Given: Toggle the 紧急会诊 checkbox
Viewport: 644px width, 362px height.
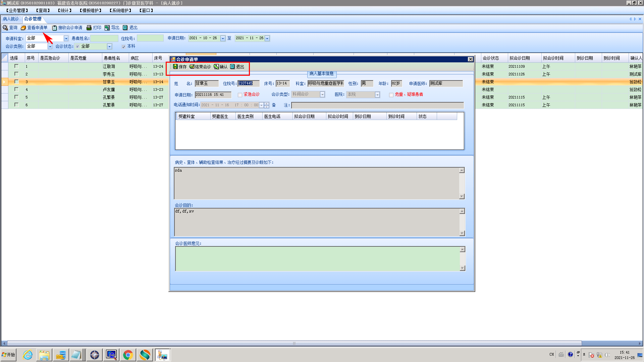Looking at the screenshot, I should 240,95.
